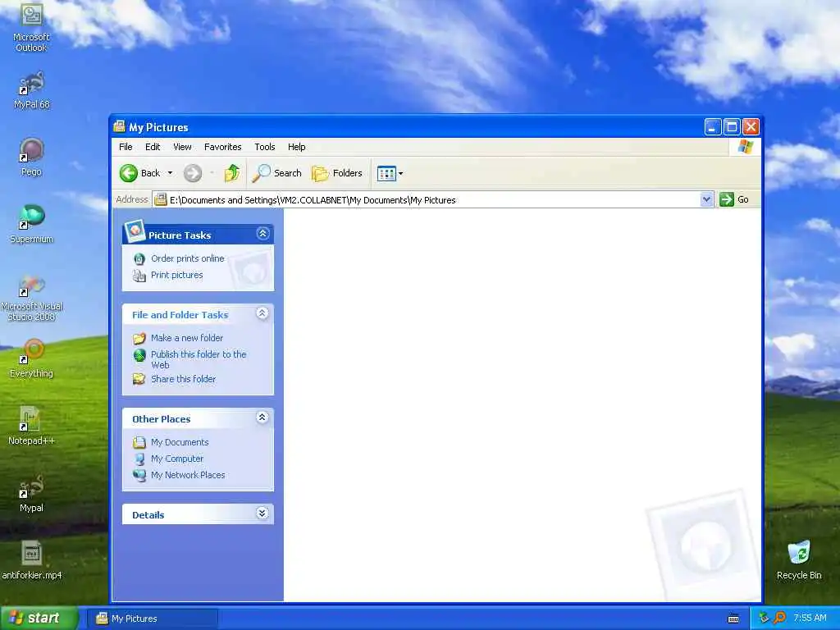Maximize the My Pictures window
This screenshot has width=840, height=630.
[732, 127]
